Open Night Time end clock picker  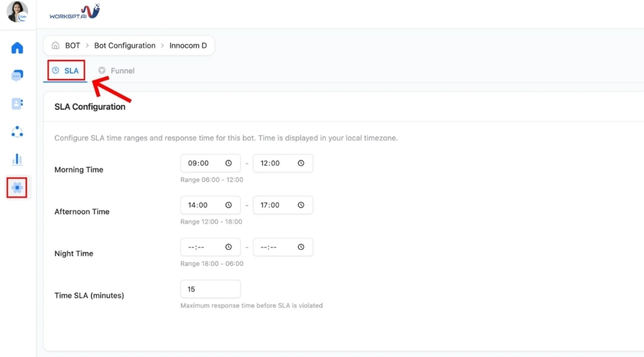pos(301,247)
